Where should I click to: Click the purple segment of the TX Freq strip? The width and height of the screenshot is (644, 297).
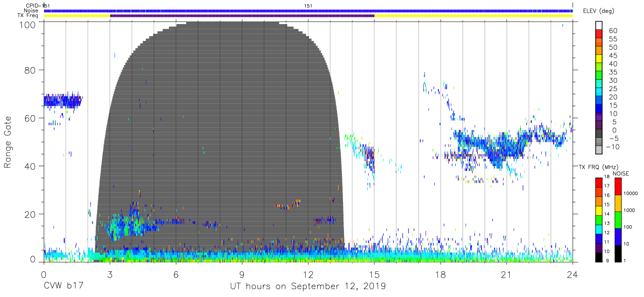[x=242, y=16]
